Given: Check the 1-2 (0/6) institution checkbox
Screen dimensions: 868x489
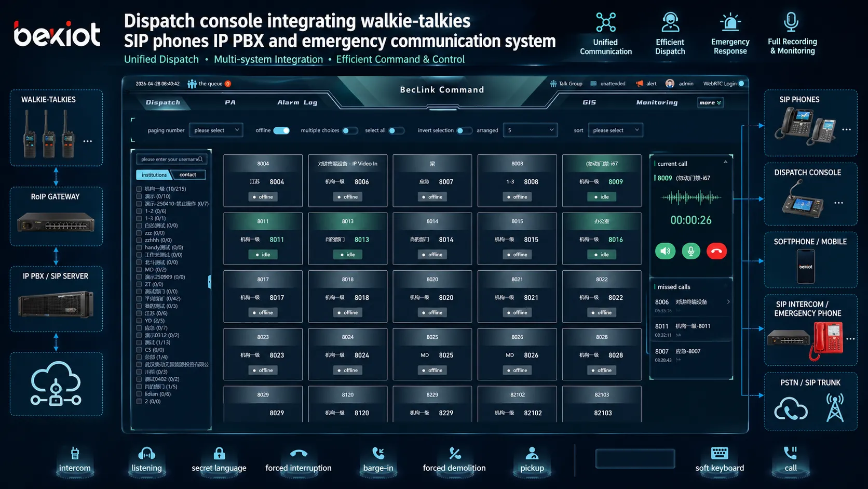Looking at the screenshot, I should [x=139, y=211].
